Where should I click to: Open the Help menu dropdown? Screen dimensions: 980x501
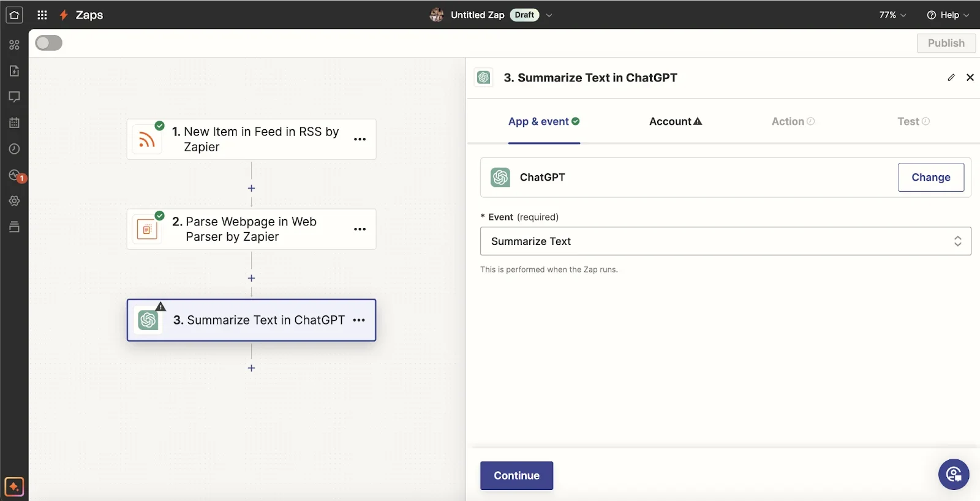pyautogui.click(x=948, y=15)
